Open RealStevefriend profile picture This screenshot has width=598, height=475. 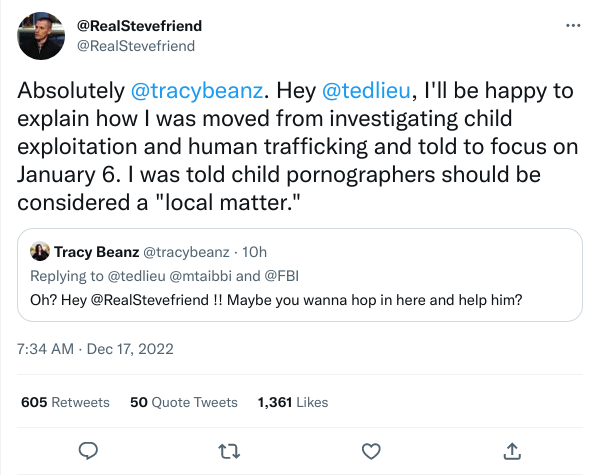[x=41, y=36]
